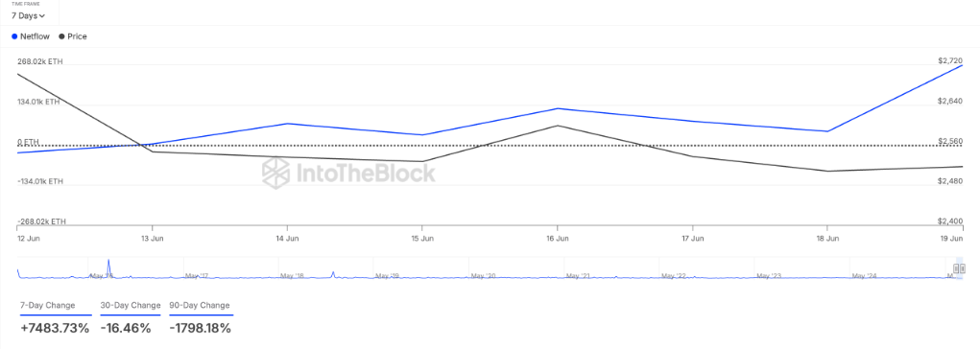
Task: Click the 13 Jun label on x-axis
Action: (152, 239)
